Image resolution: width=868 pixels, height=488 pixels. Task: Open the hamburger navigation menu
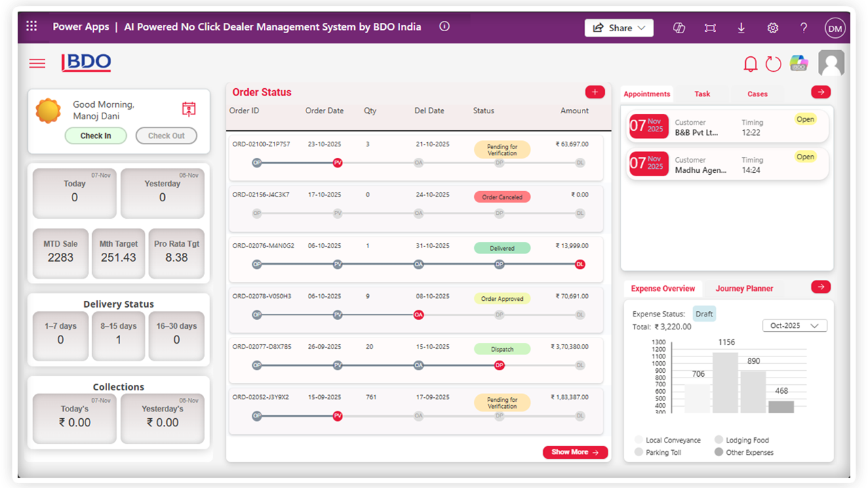(37, 63)
